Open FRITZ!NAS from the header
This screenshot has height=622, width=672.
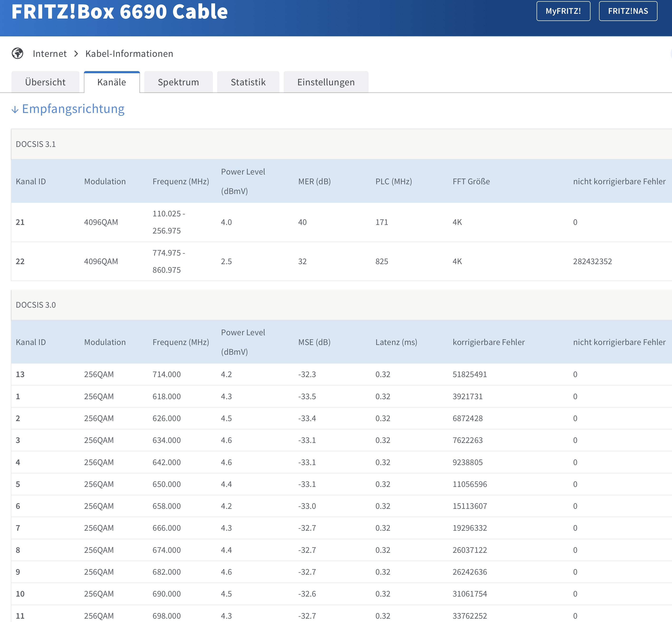628,11
